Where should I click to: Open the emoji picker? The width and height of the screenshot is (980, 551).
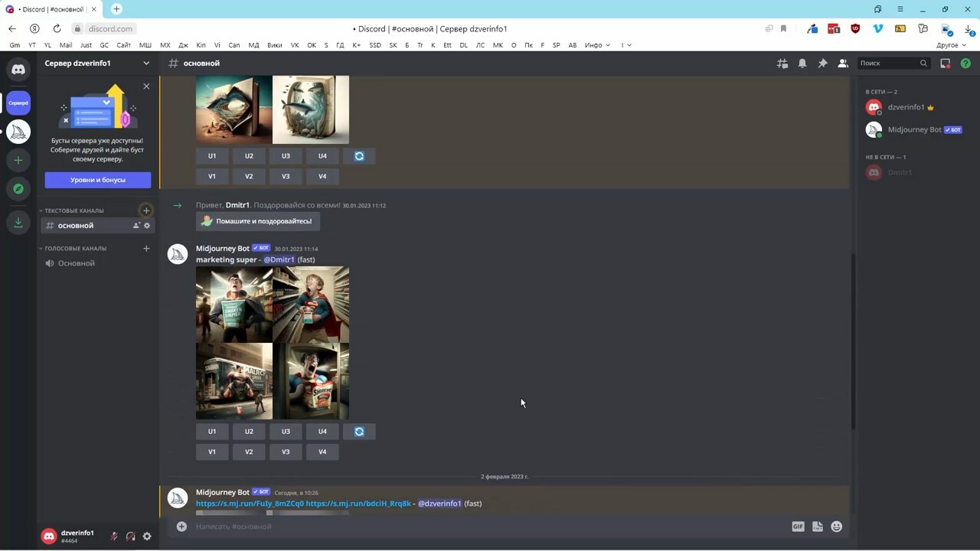tap(837, 527)
